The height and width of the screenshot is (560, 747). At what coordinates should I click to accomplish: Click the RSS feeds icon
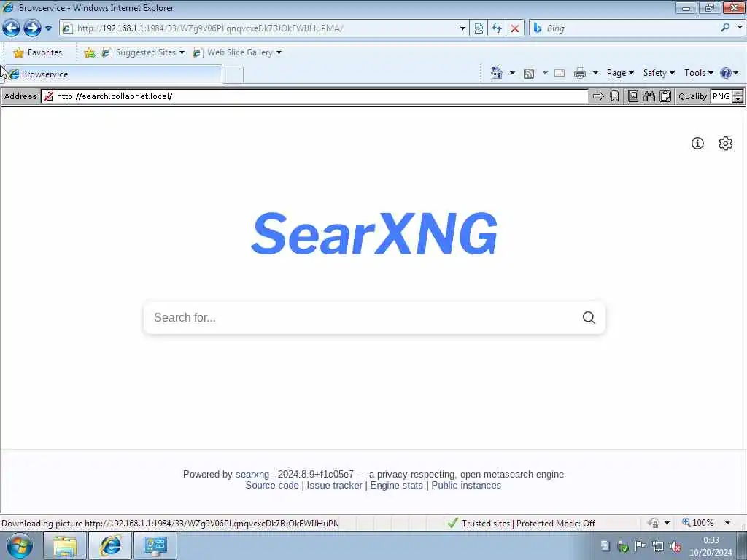(528, 74)
